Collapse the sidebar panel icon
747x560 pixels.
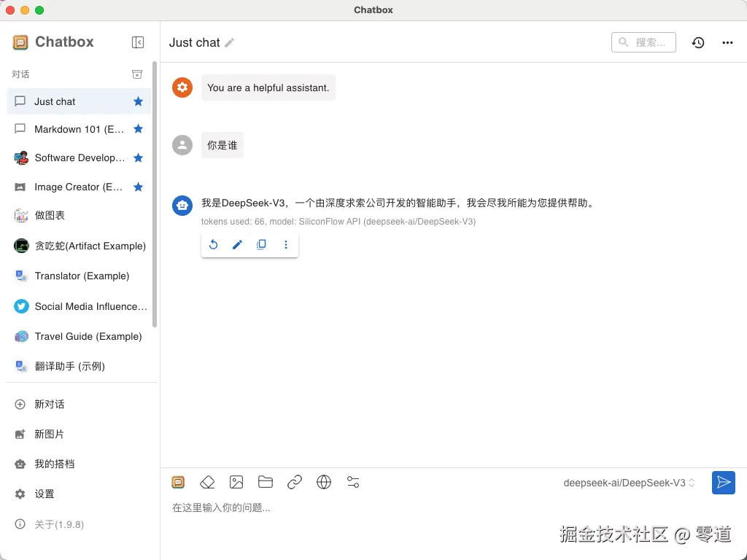138,42
